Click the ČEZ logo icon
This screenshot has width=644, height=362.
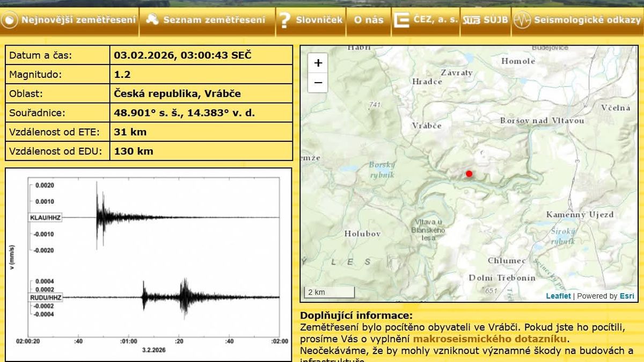(401, 20)
